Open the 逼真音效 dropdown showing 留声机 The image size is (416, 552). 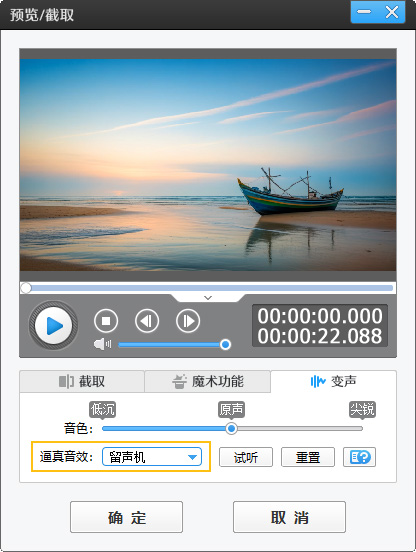click(152, 457)
